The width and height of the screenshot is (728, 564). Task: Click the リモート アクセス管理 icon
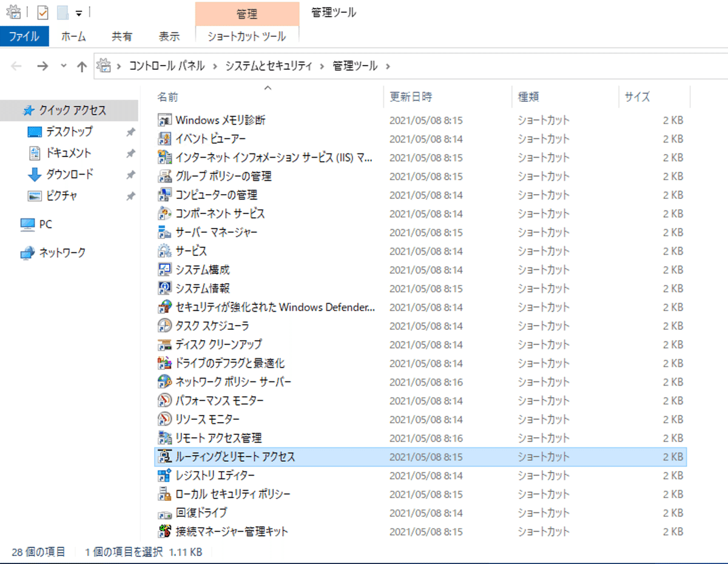coord(165,438)
